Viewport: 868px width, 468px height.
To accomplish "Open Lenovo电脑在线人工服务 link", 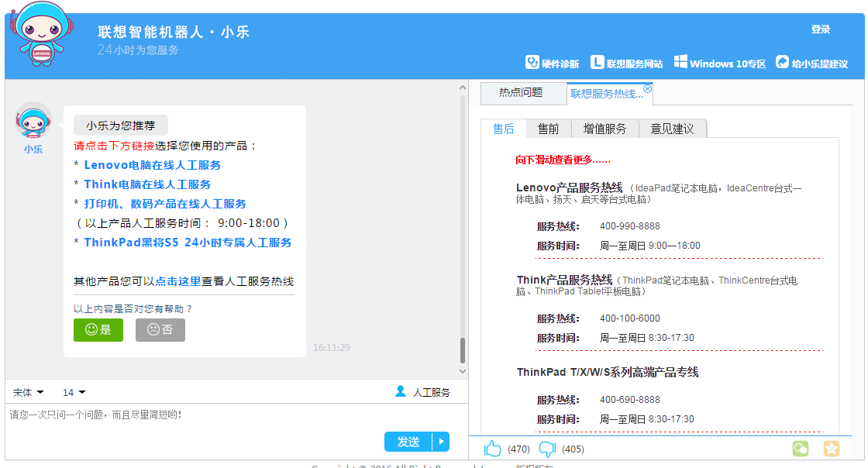I will click(x=152, y=165).
